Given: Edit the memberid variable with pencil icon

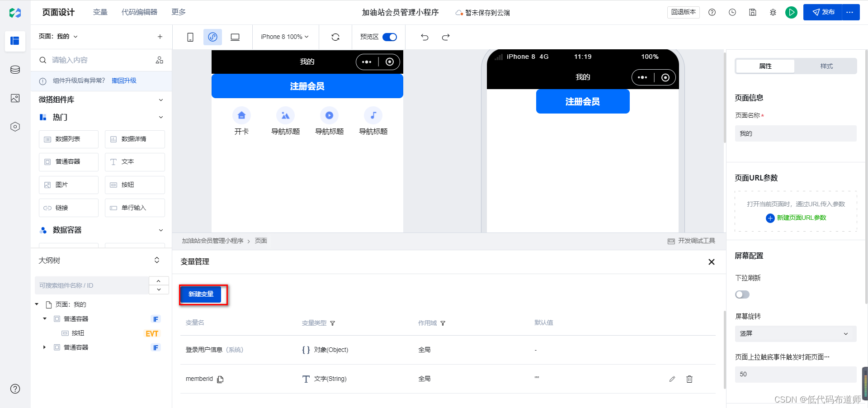Looking at the screenshot, I should (672, 379).
